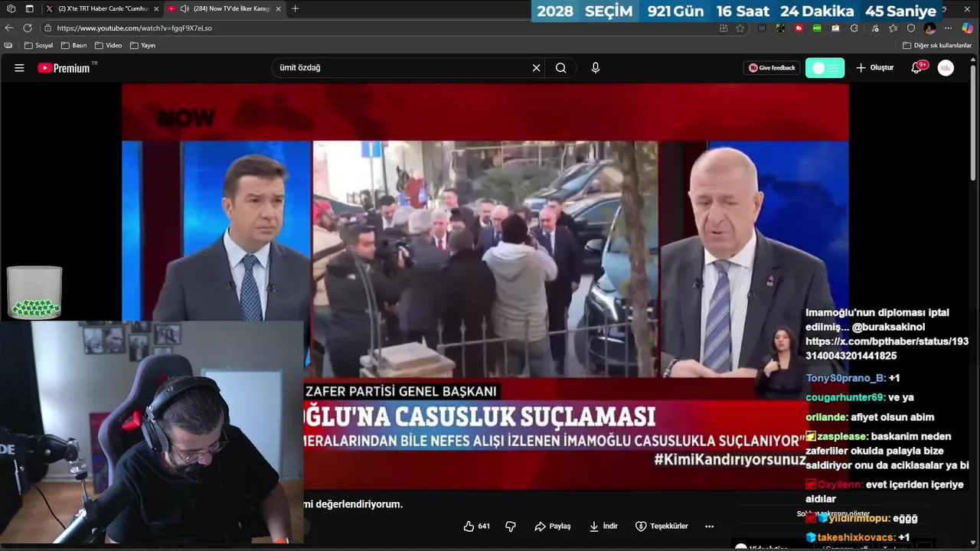This screenshot has height=551, width=980.
Task: Open the Copilot sidebar icon
Action: pyautogui.click(x=968, y=28)
